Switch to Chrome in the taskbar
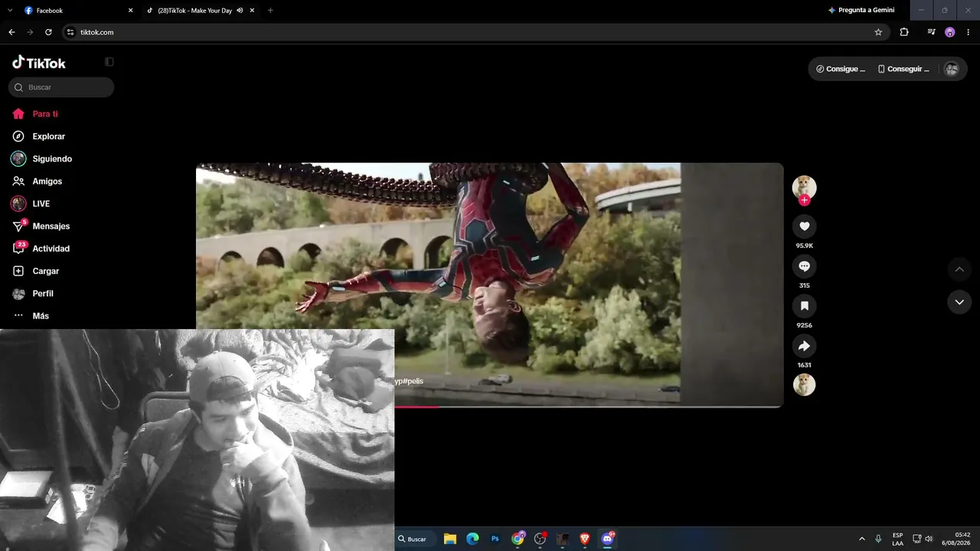 [x=518, y=539]
